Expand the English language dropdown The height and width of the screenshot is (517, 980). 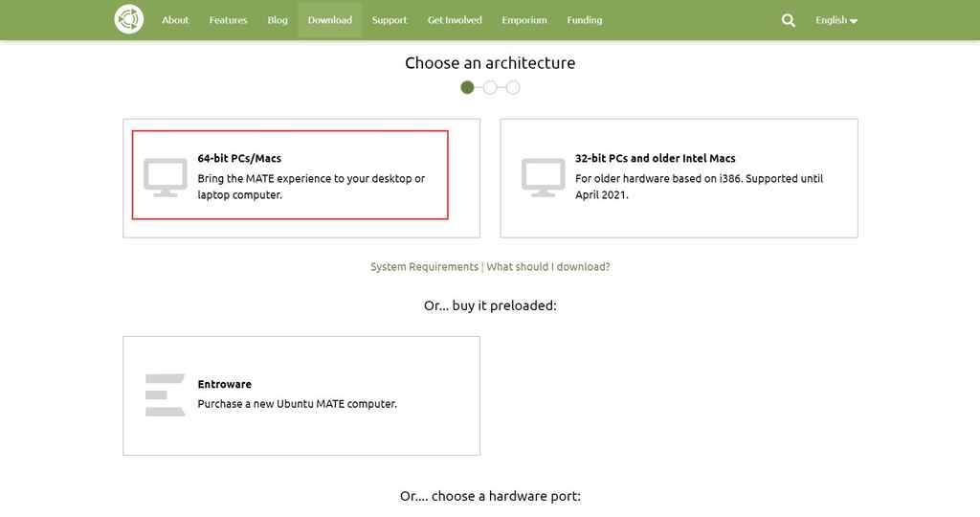click(835, 20)
